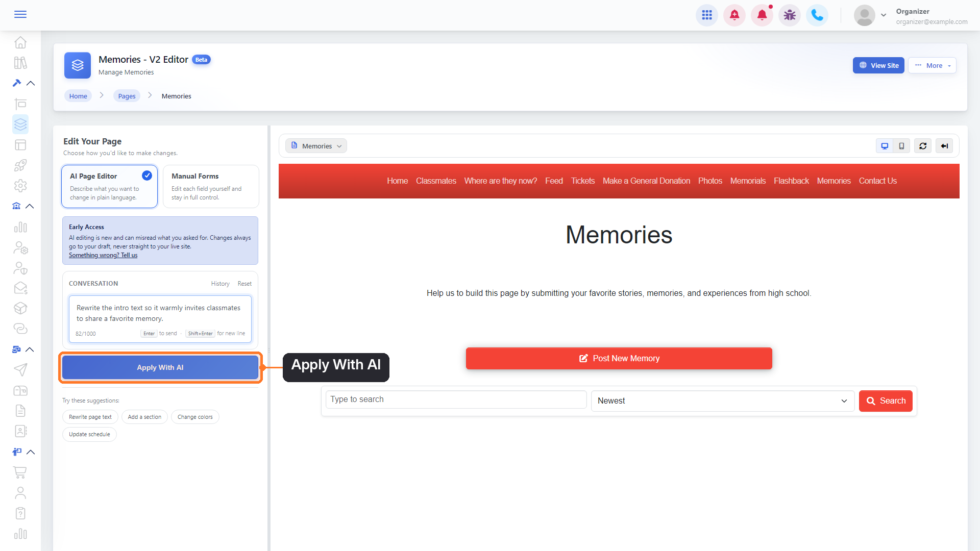Switch preview to desktop view

885,146
